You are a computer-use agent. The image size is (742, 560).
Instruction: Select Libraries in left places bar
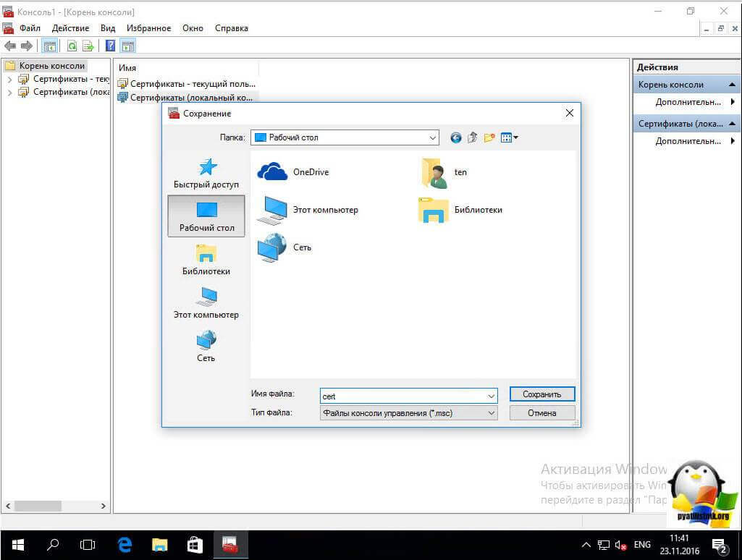click(x=206, y=260)
